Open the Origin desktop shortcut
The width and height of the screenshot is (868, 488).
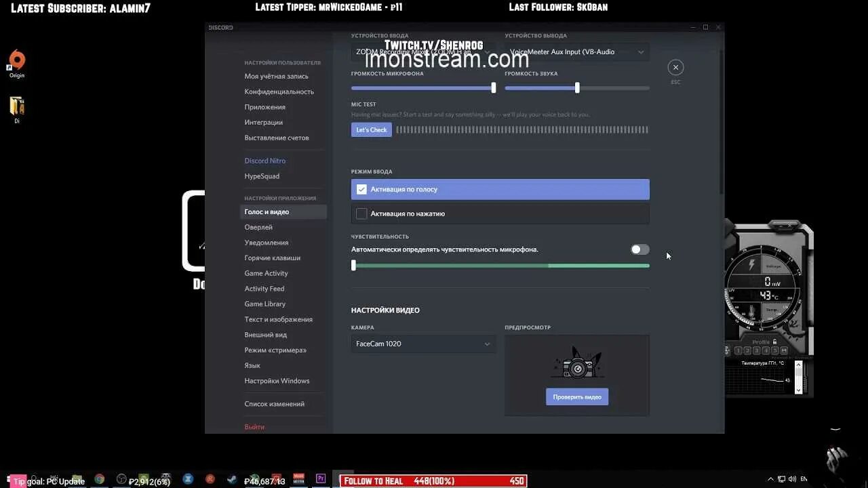tap(17, 64)
